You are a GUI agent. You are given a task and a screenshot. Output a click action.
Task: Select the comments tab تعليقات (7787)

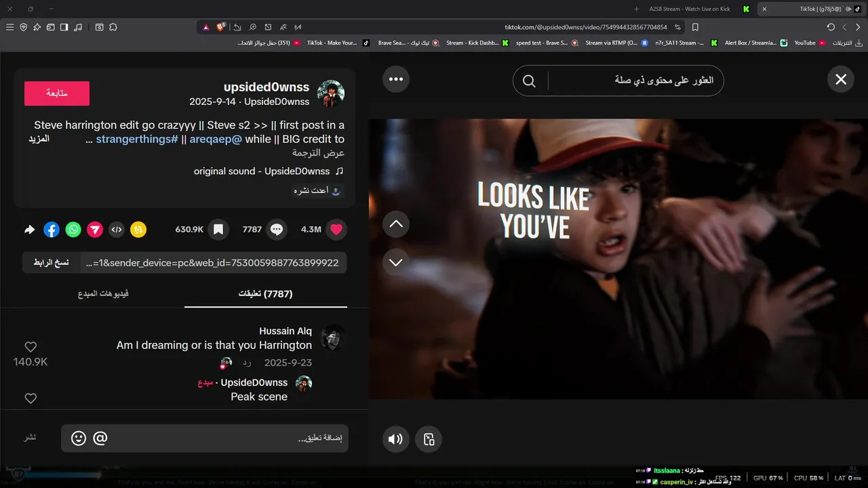point(266,294)
